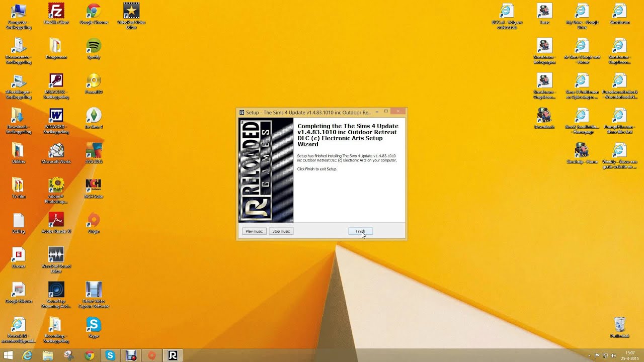Select the AVG 2015 desktop icon
The height and width of the screenshot is (362, 644).
[94, 153]
